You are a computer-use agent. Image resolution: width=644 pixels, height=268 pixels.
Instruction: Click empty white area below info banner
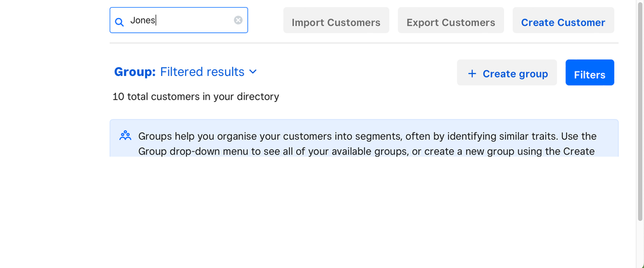pyautogui.click(x=364, y=213)
